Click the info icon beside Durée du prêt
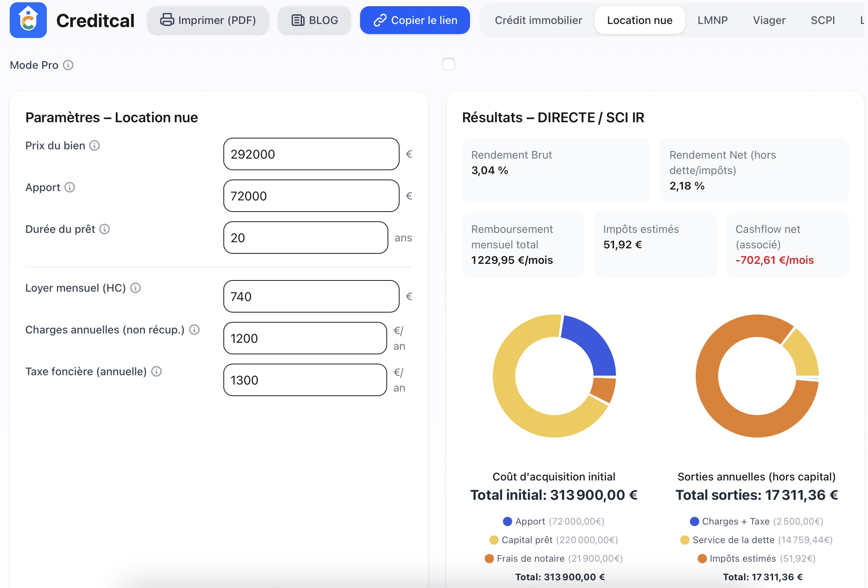Viewport: 868px width, 588px height. pos(105,229)
